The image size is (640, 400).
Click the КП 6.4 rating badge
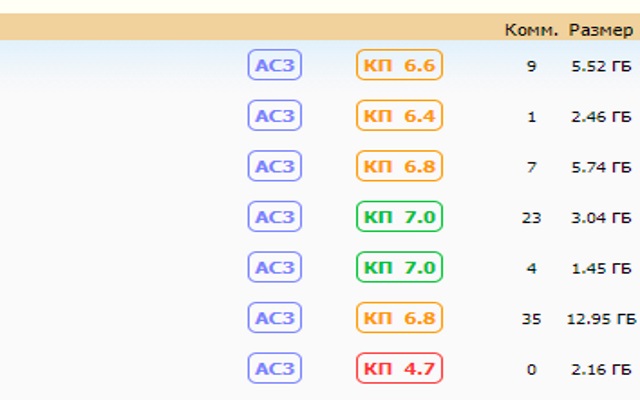pos(399,116)
